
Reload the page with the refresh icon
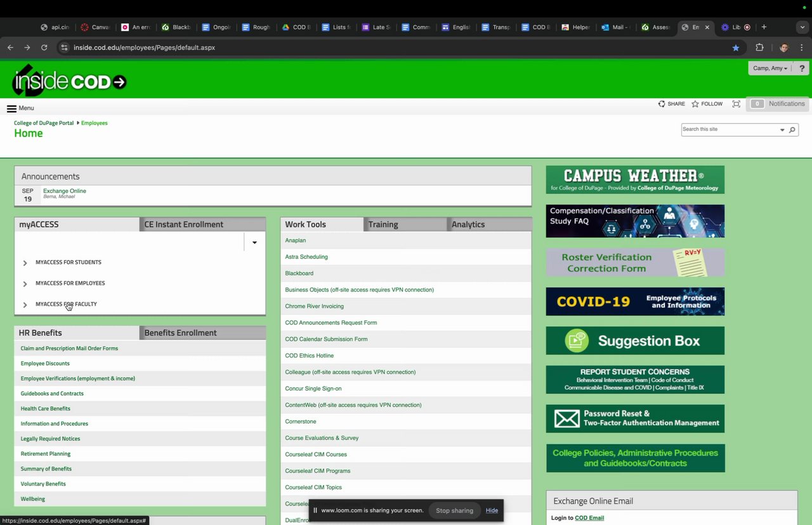(44, 48)
